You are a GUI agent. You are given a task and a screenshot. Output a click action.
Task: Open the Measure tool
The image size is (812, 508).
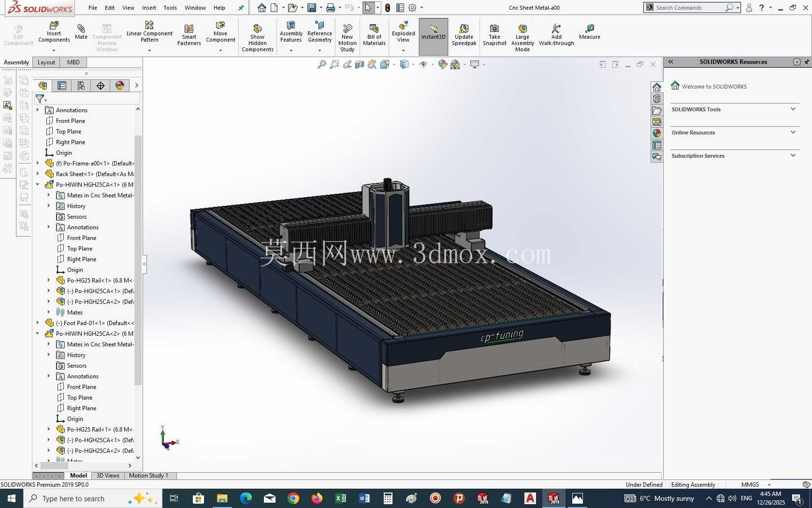coord(590,32)
